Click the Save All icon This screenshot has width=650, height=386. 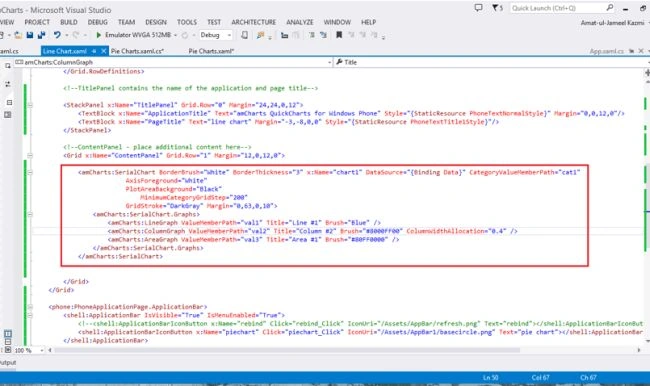click(41, 35)
